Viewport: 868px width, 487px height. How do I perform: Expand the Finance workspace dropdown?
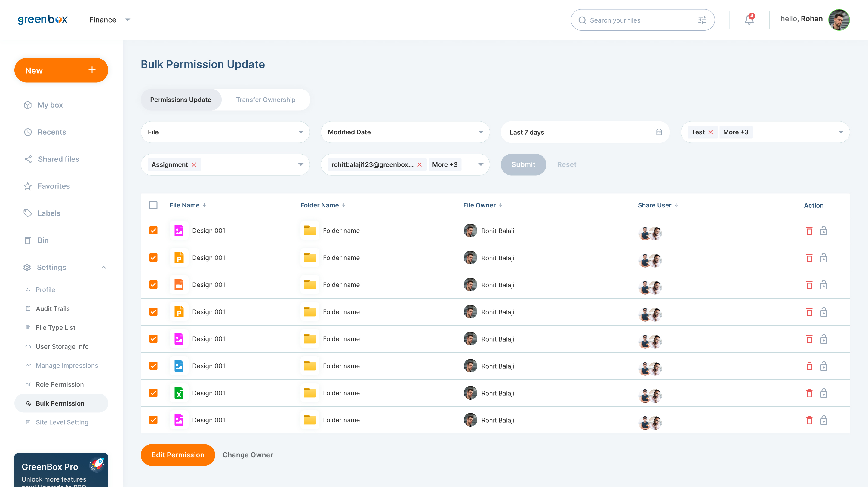pos(127,20)
